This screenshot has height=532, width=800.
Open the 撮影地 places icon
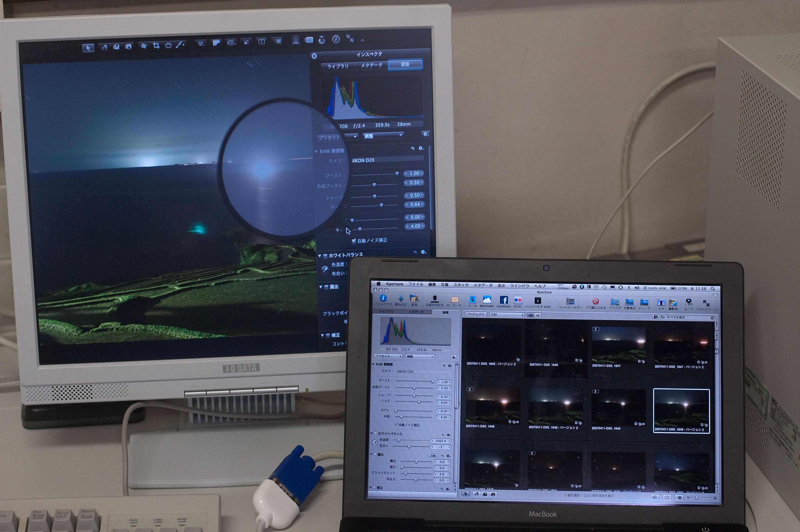[673, 303]
